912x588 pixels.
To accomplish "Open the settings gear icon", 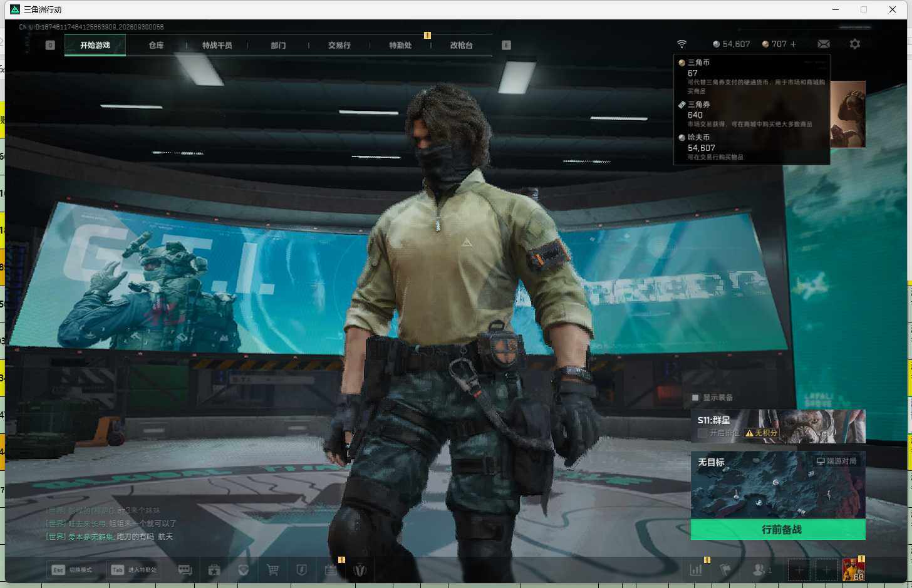I will [x=855, y=44].
